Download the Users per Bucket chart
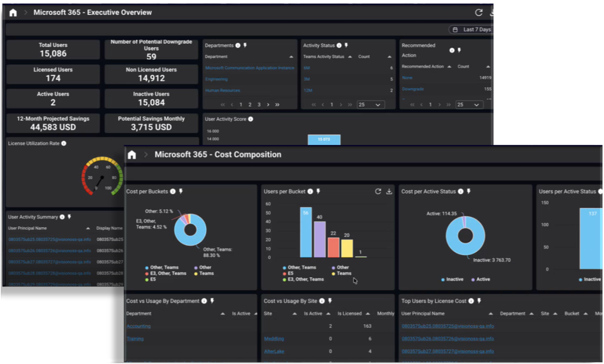The image size is (604, 364). (x=389, y=191)
